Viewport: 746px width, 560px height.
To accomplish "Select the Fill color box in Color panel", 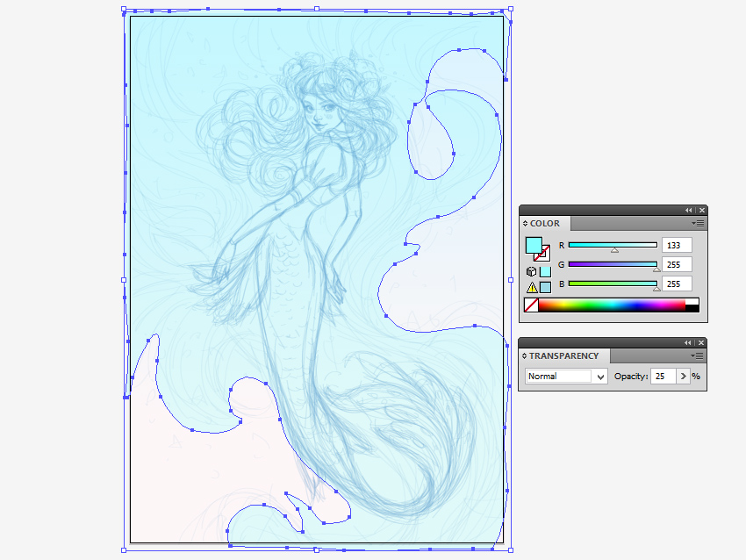I will click(x=534, y=246).
